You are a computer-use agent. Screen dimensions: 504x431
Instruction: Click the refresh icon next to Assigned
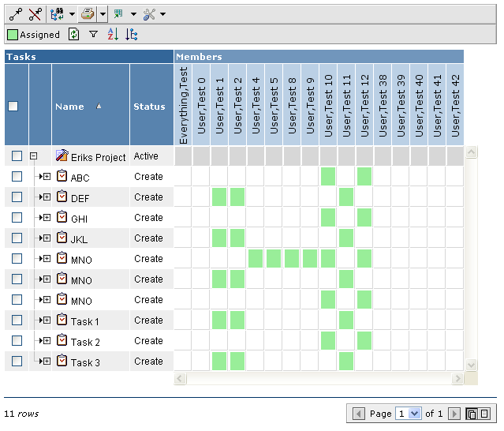(x=74, y=34)
